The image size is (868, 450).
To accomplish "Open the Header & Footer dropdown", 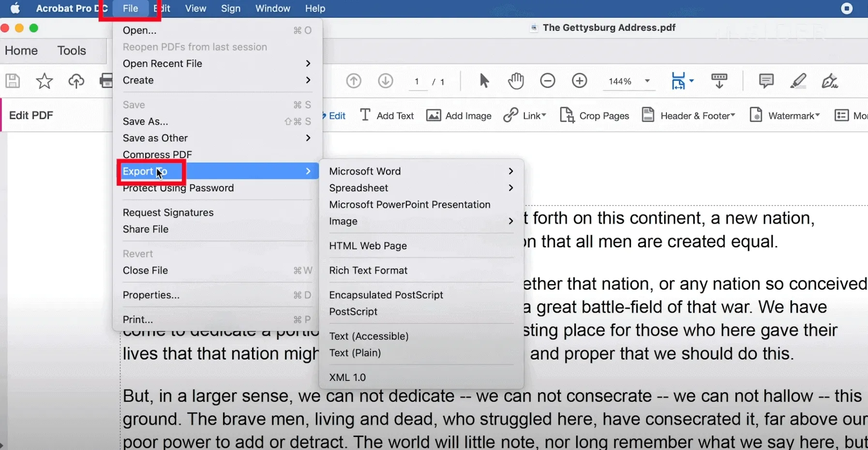I will (688, 116).
